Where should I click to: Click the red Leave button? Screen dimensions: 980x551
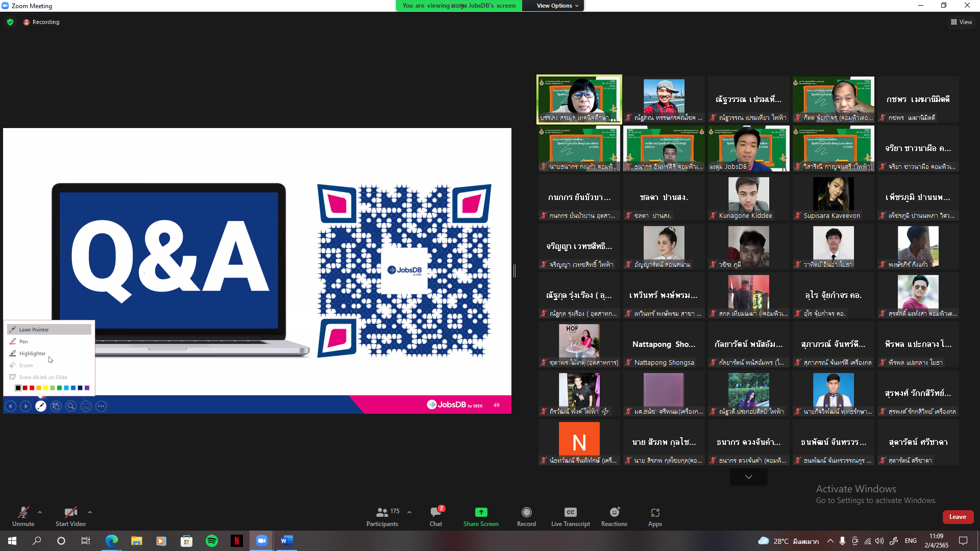click(x=958, y=517)
